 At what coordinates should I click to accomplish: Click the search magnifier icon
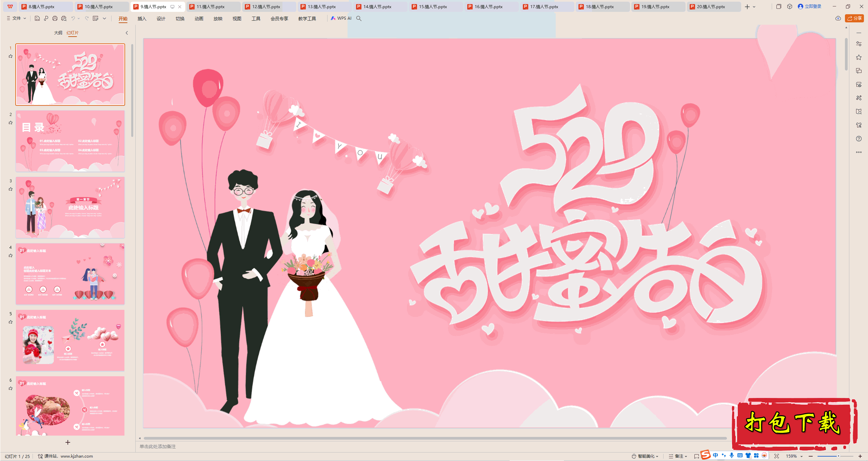(x=359, y=18)
